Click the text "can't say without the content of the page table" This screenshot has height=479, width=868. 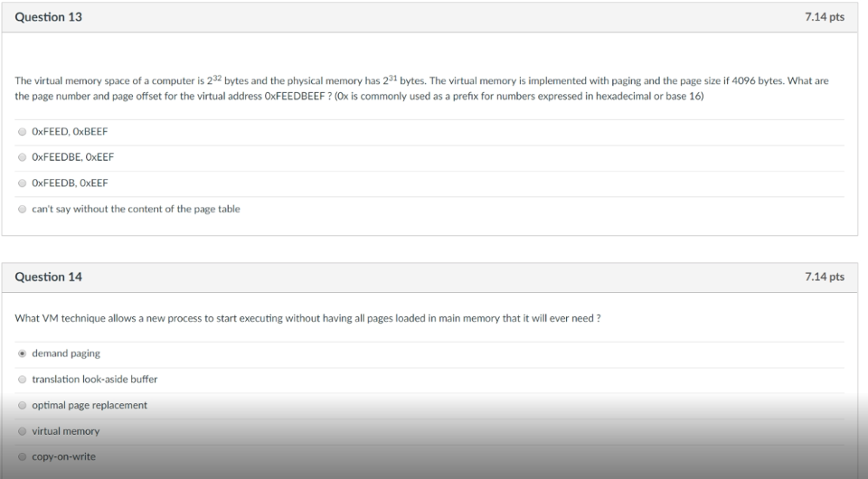click(x=137, y=209)
